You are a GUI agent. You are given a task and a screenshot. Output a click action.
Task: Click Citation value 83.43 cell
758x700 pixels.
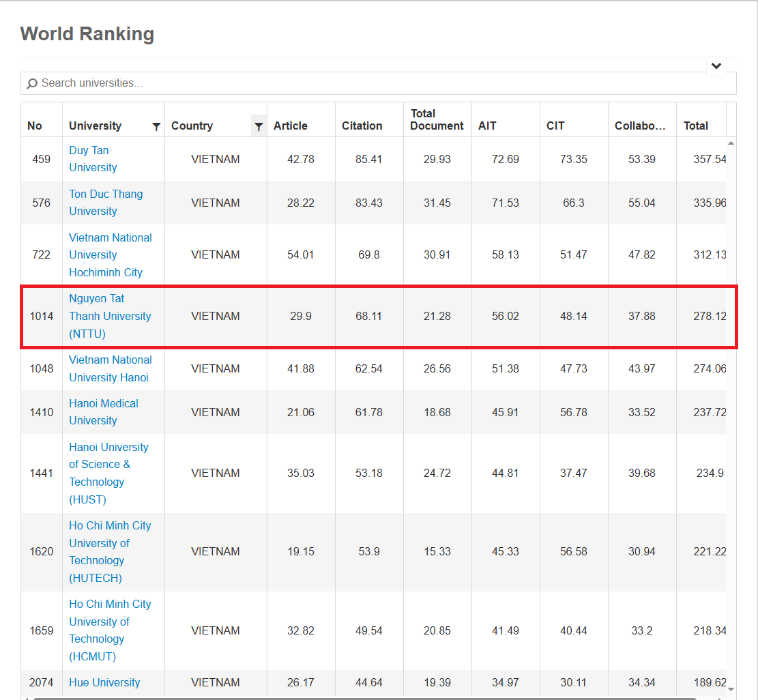pyautogui.click(x=369, y=203)
